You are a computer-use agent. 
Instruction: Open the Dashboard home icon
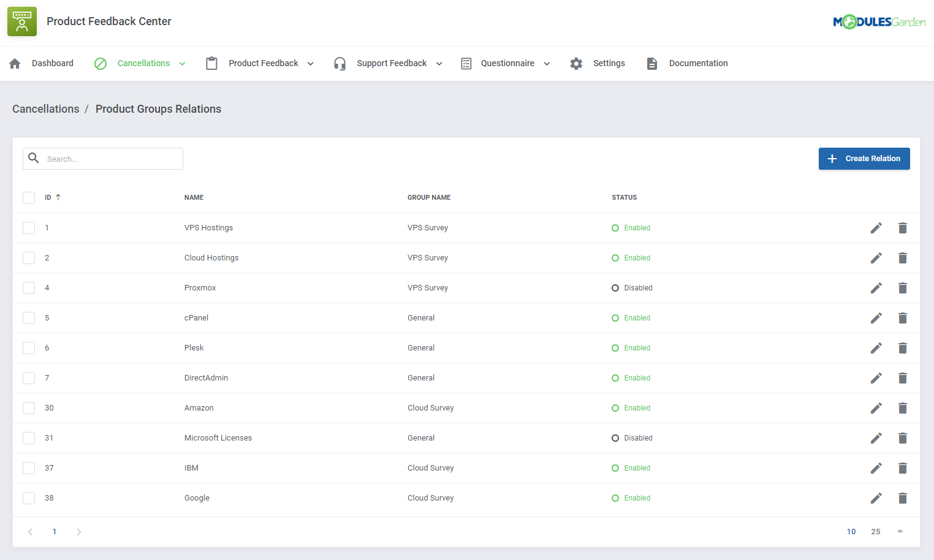point(15,63)
